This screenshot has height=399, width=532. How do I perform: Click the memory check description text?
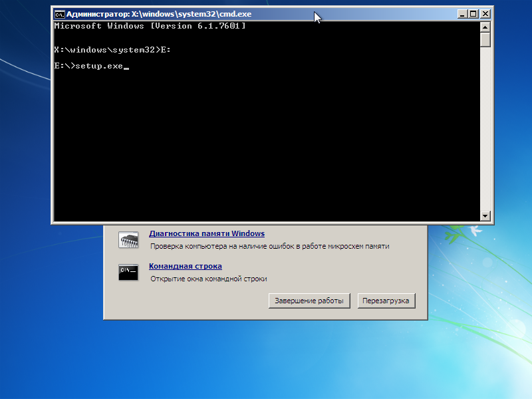point(269,246)
